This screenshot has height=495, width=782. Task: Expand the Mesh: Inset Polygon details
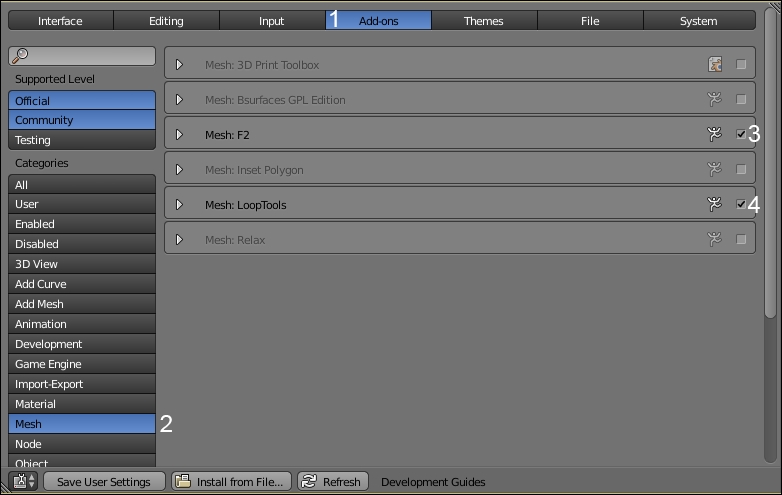coord(180,169)
